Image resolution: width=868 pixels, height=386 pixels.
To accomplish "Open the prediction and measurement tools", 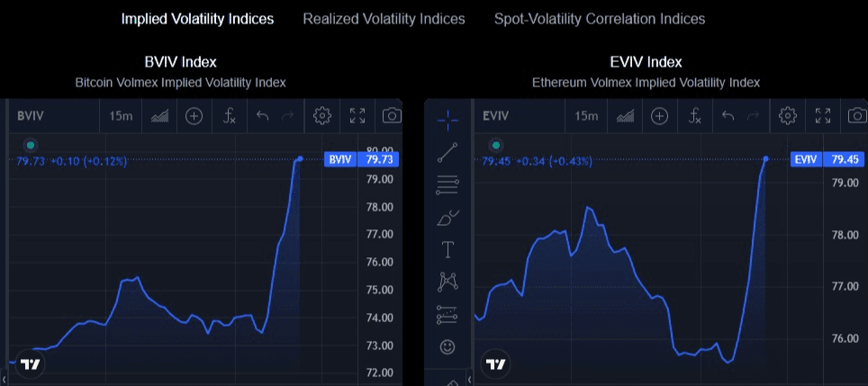I will pyautogui.click(x=448, y=314).
